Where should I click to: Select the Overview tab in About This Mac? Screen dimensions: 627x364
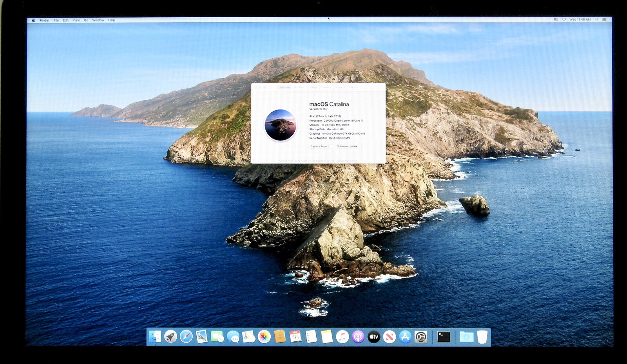[284, 87]
